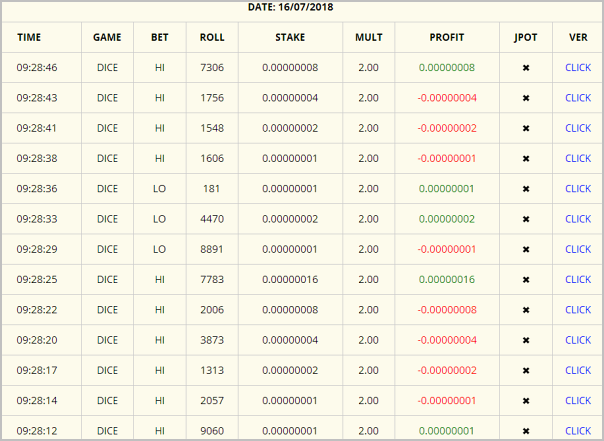Click the red -0.00000008 profit value

point(447,310)
